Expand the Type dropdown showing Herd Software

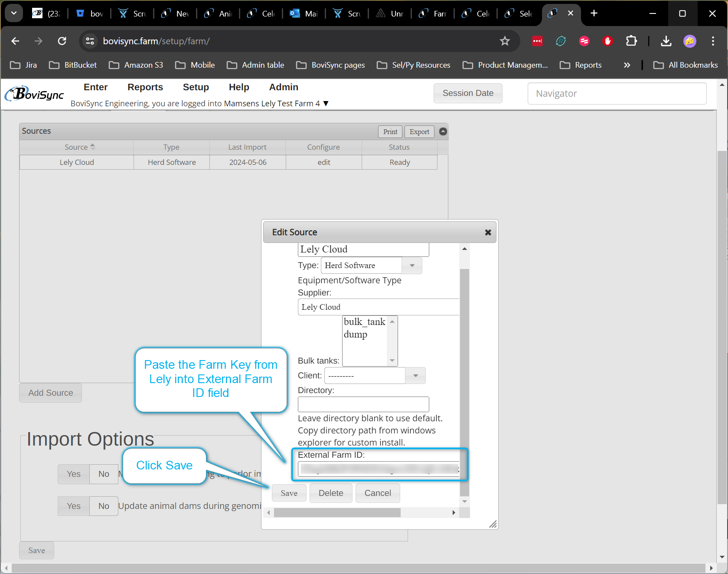pos(412,266)
